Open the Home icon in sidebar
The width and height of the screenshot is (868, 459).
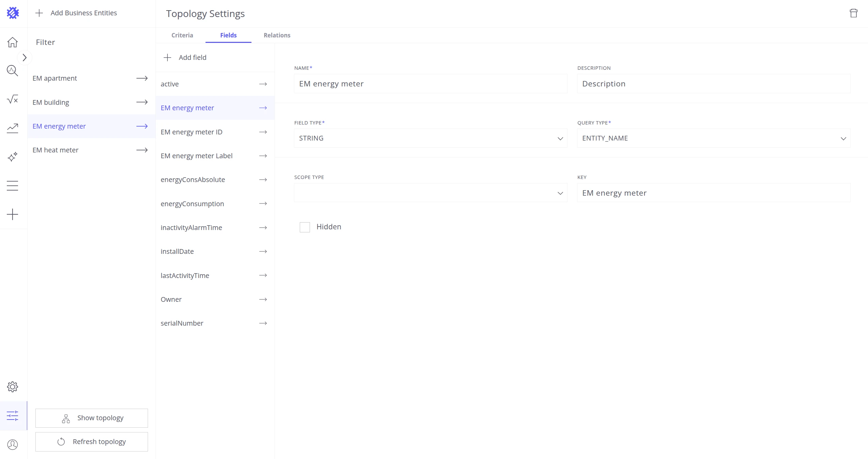[x=13, y=42]
